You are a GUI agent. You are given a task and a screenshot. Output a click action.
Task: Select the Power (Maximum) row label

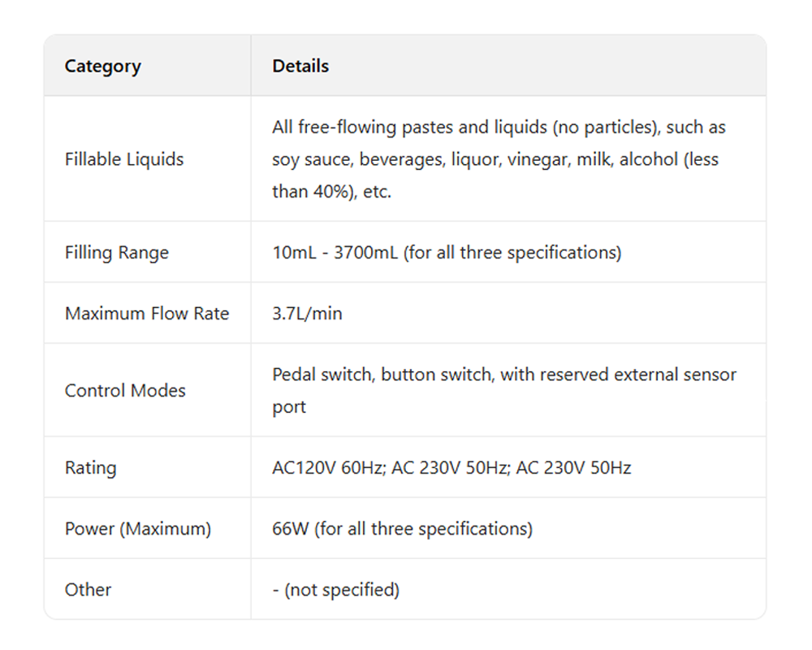(x=138, y=529)
